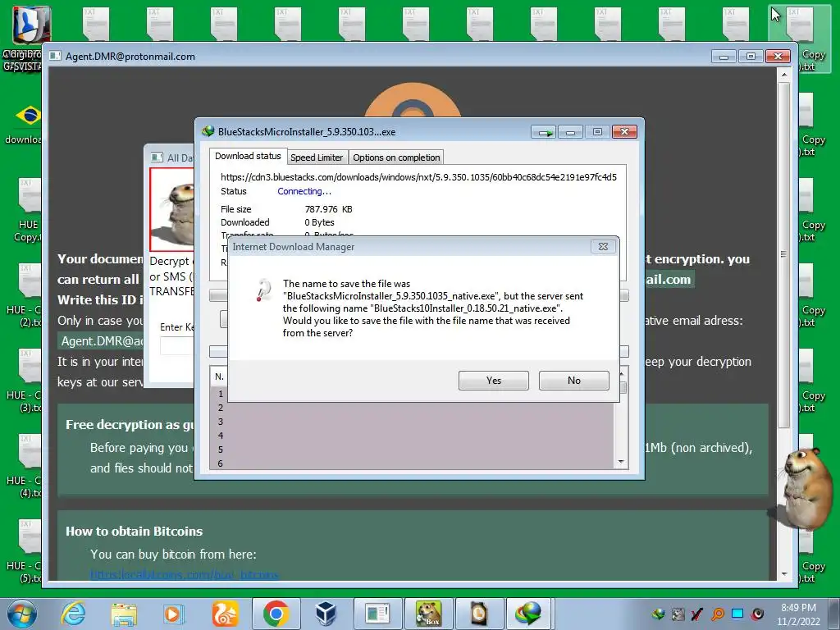Click the gopher image in All Data window
This screenshot has height=630, width=840.
(x=174, y=210)
